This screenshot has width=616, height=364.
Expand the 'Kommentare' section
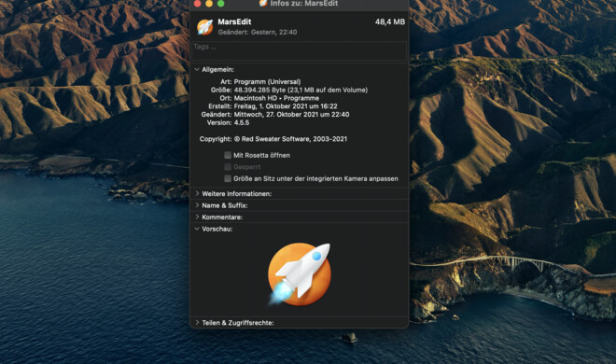197,217
